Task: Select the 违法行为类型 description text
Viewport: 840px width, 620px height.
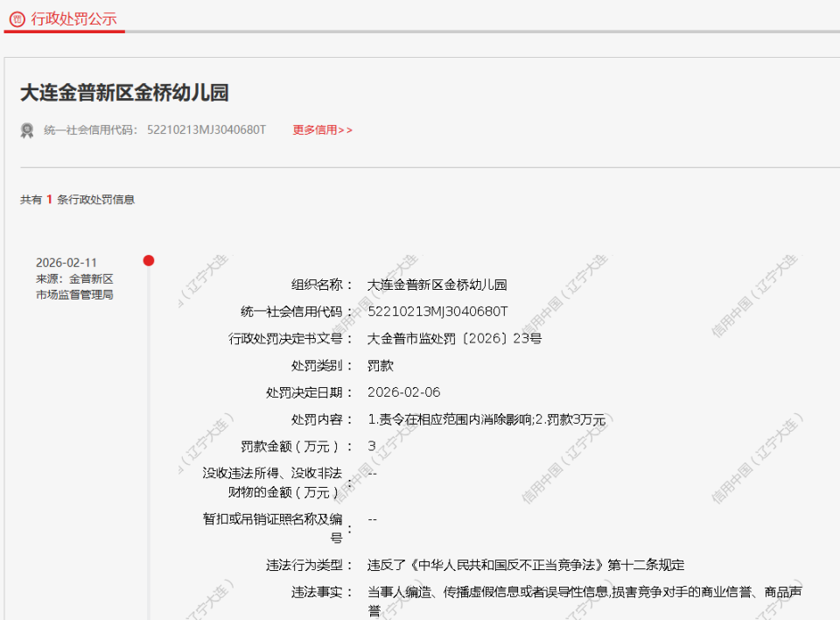Action: (x=526, y=565)
